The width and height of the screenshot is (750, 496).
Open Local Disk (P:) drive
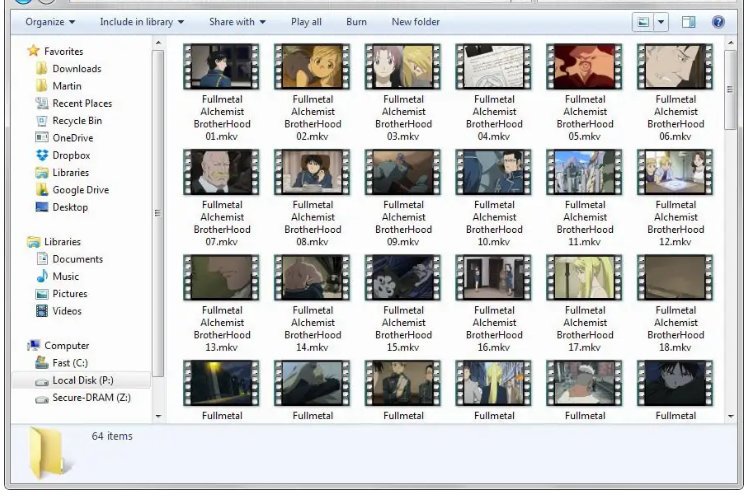click(x=83, y=380)
